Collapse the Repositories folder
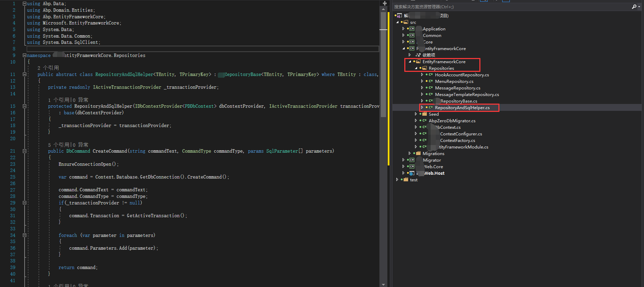The height and width of the screenshot is (287, 644). tap(416, 68)
